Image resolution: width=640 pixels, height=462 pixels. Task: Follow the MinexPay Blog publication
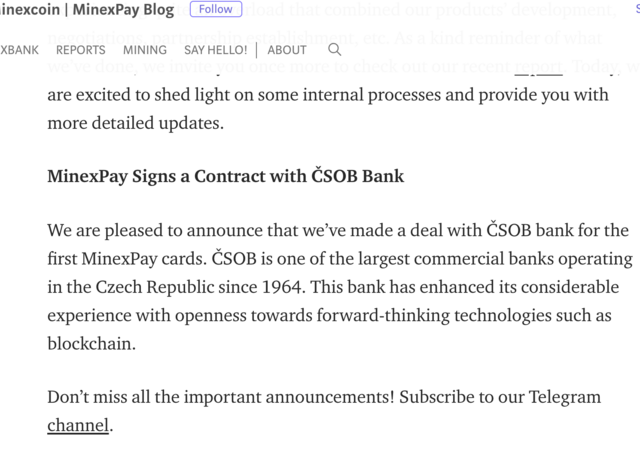point(216,9)
